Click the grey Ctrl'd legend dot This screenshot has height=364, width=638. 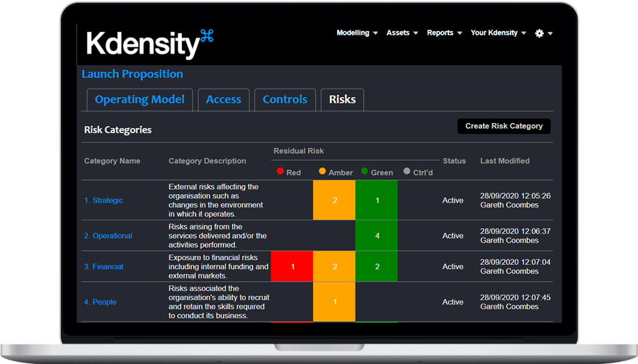point(406,171)
